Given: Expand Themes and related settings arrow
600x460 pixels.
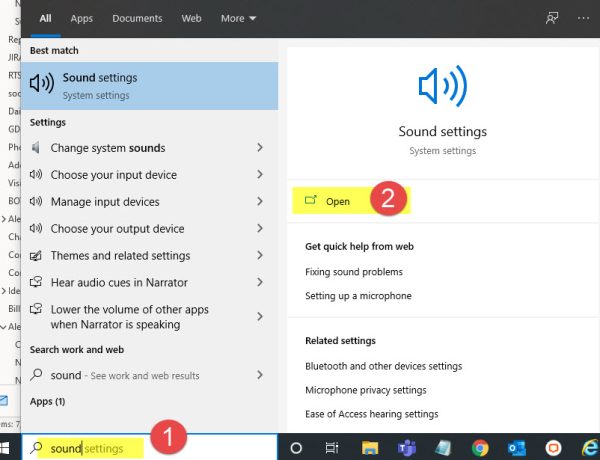Looking at the screenshot, I should click(x=260, y=256).
